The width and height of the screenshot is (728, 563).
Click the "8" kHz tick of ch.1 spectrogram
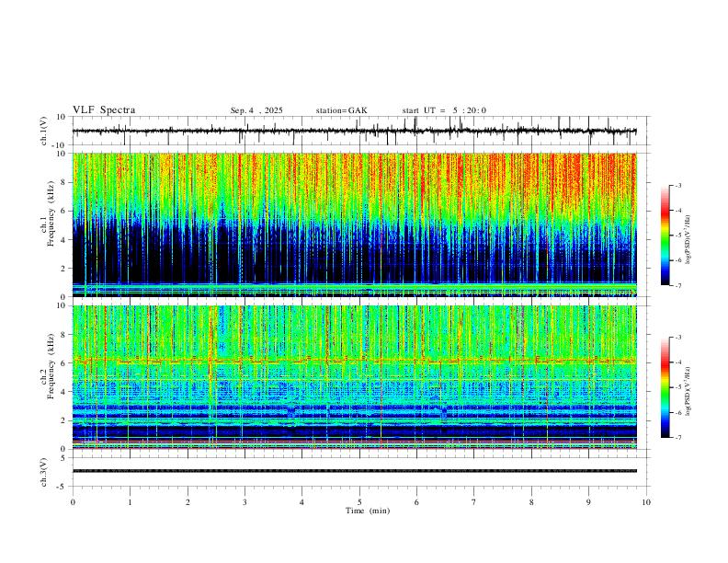[63, 182]
